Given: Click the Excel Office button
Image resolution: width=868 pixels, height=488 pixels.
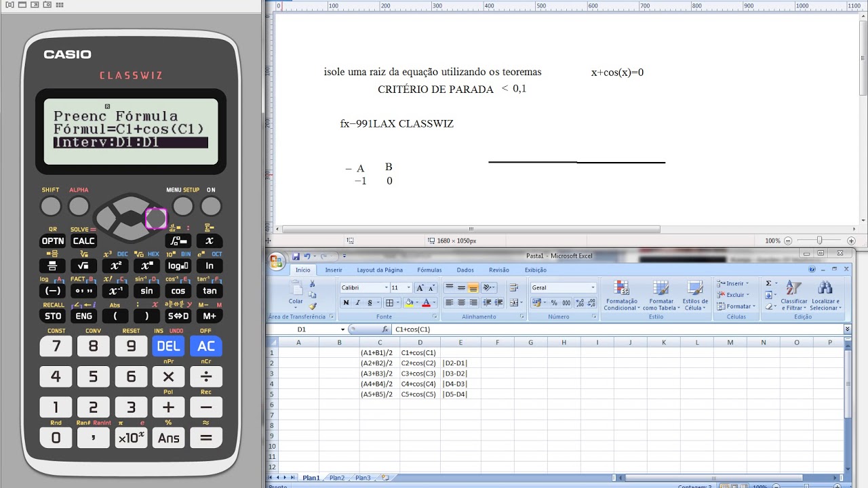Looking at the screenshot, I should tap(277, 262).
